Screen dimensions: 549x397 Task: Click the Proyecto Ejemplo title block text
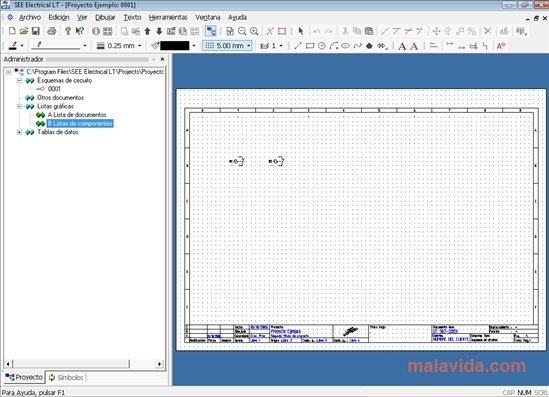coord(286,331)
